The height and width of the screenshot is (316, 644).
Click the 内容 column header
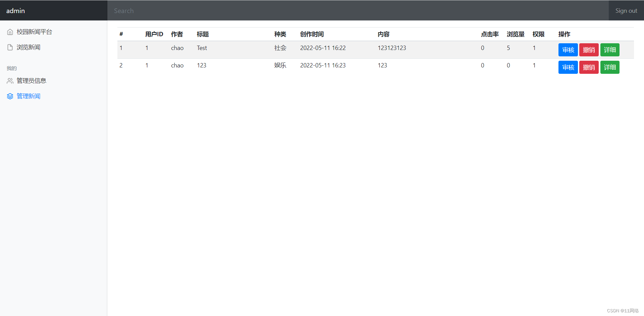pos(383,34)
